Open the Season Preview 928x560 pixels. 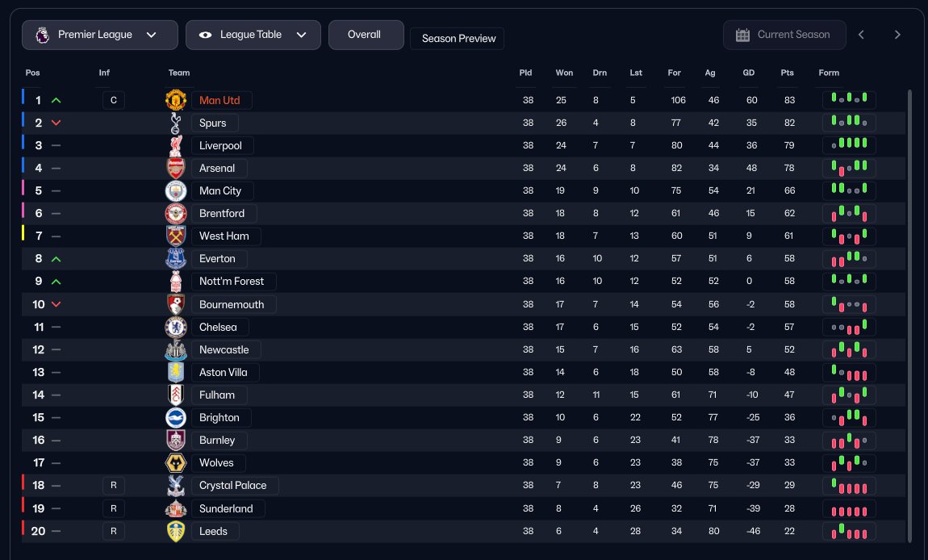tap(458, 39)
